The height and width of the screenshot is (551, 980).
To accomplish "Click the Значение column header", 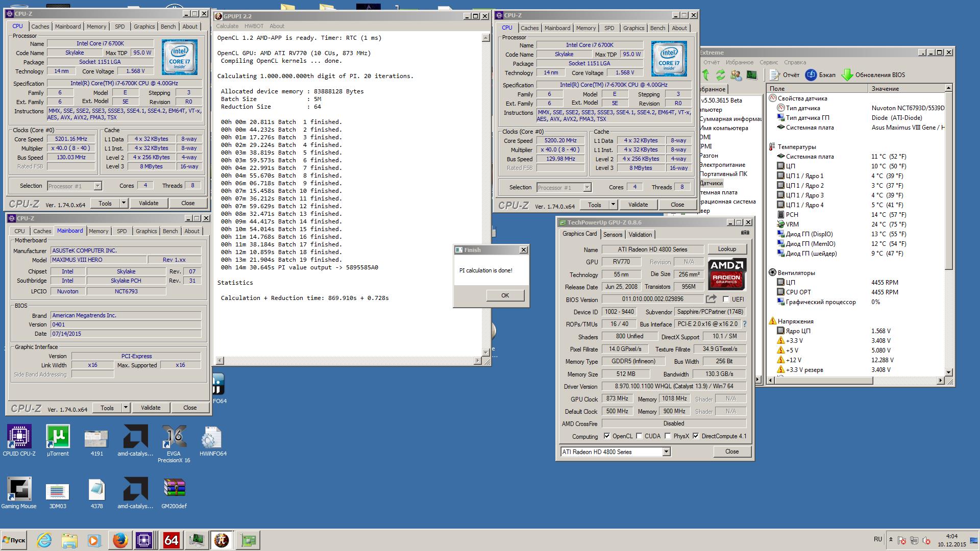I will (x=906, y=89).
